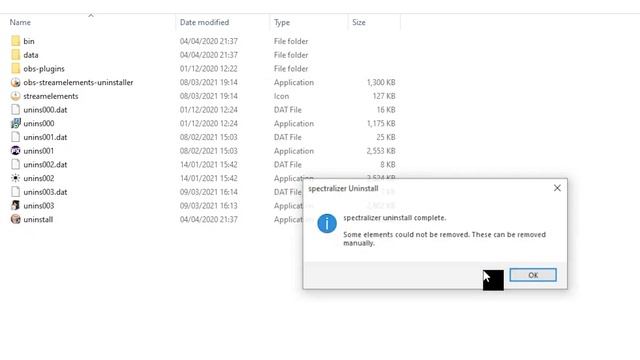Viewport: 640px width, 360px height.
Task: Select the file name 'data'
Action: point(31,55)
